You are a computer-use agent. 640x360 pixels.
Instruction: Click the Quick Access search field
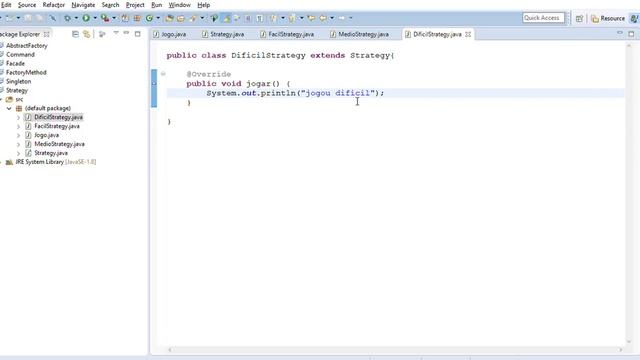[x=543, y=18]
